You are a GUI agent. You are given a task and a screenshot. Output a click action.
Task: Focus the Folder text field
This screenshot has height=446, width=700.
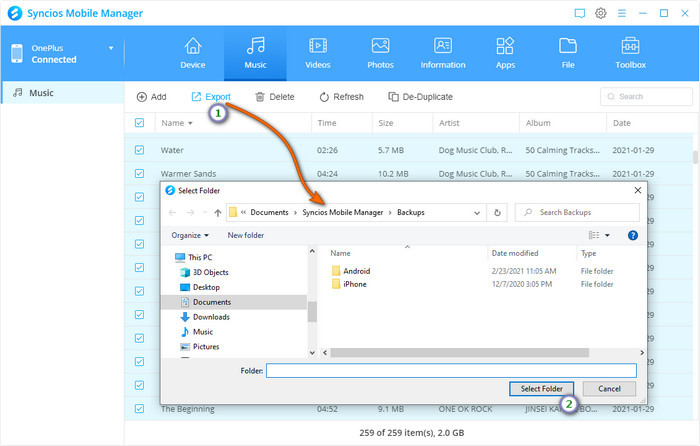point(451,371)
